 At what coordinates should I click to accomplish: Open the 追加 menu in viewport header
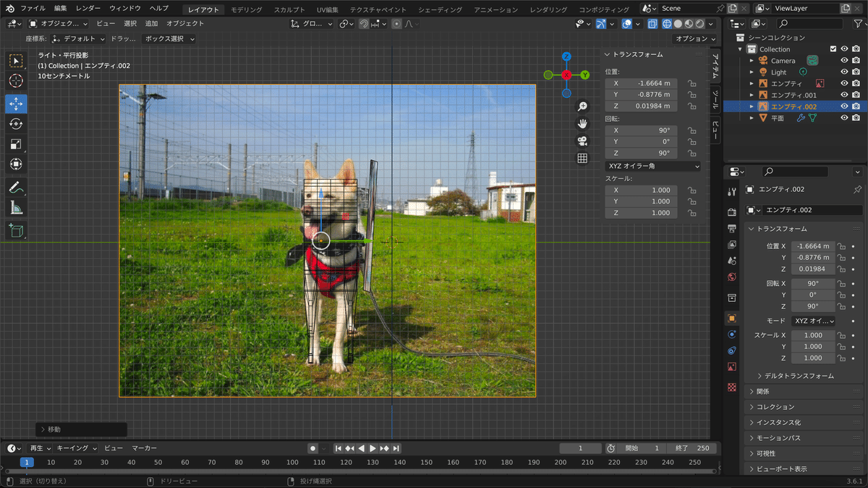[152, 24]
